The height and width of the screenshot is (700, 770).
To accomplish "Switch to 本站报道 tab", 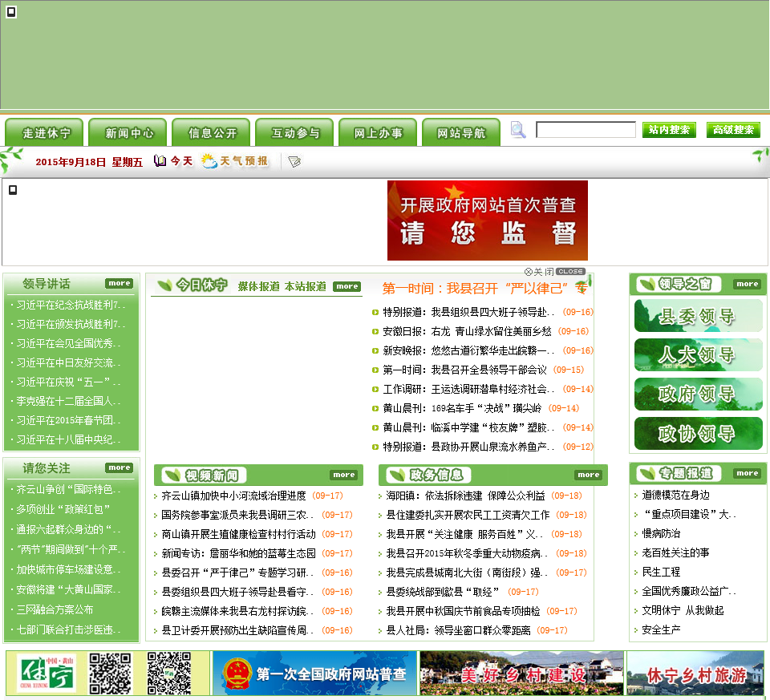I will point(306,287).
